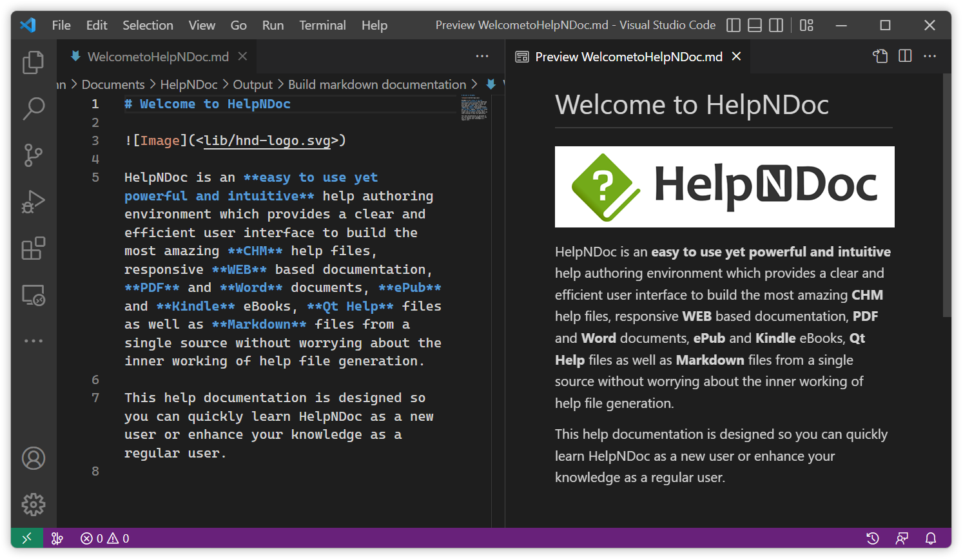Image resolution: width=963 pixels, height=560 pixels.
Task: Open the Run and Debug view
Action: point(34,202)
